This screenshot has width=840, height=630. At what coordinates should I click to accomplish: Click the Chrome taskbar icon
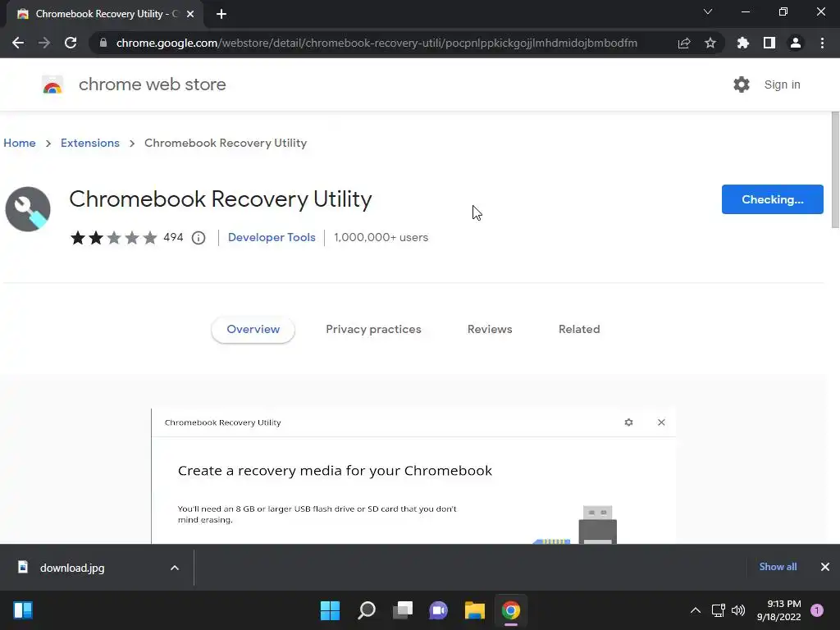pos(511,610)
